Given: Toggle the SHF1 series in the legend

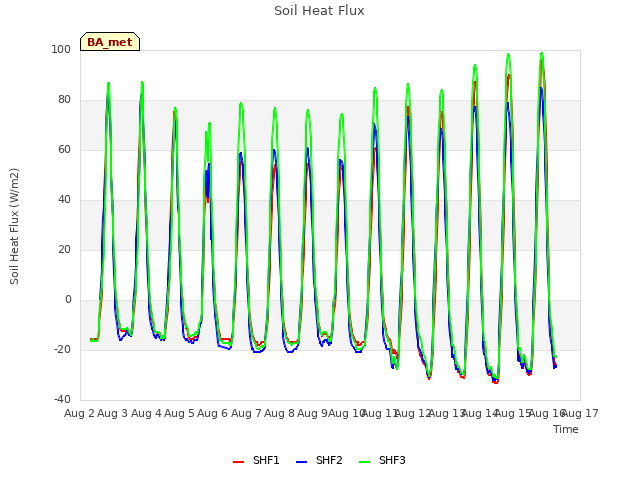Looking at the screenshot, I should tap(256, 460).
